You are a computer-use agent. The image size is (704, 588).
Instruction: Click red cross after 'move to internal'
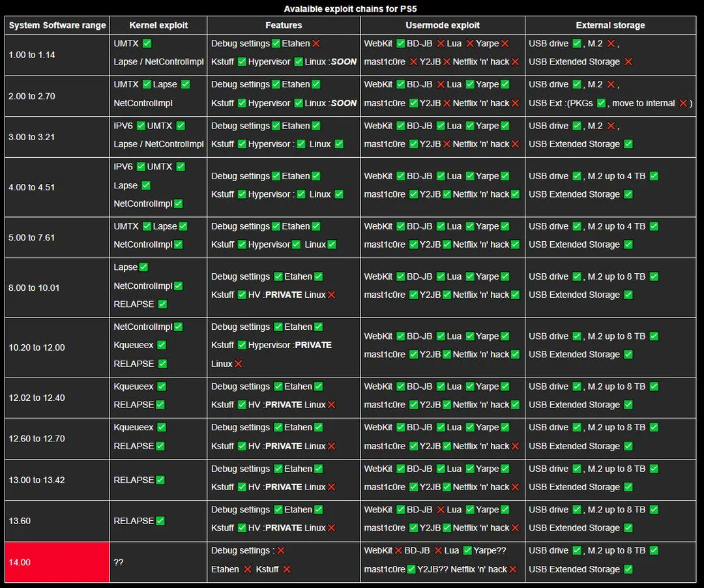pos(683,103)
